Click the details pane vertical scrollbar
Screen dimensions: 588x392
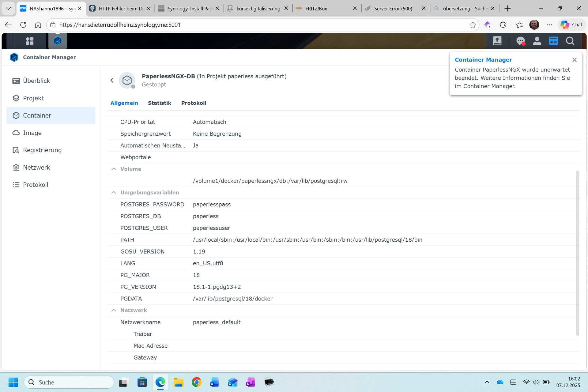[x=578, y=253]
